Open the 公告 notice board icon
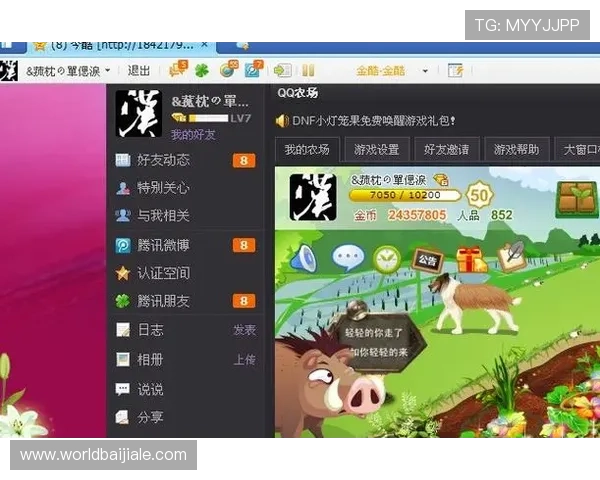The height and width of the screenshot is (480, 600). 427,260
